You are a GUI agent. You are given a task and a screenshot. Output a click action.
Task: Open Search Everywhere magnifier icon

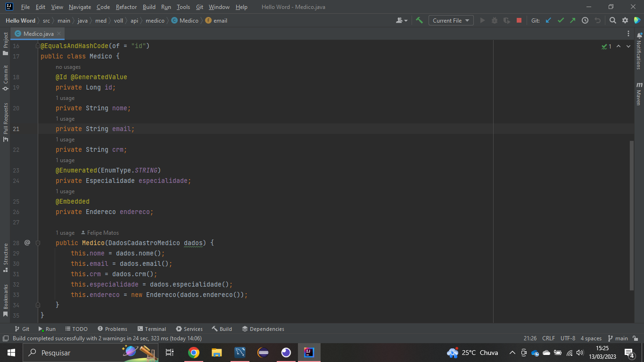(x=612, y=20)
